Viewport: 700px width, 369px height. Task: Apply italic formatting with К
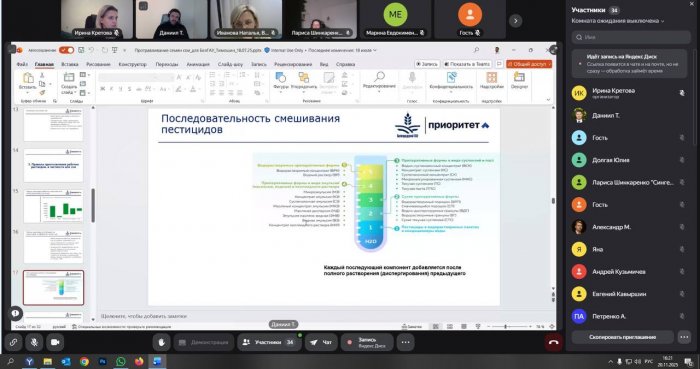pos(112,89)
